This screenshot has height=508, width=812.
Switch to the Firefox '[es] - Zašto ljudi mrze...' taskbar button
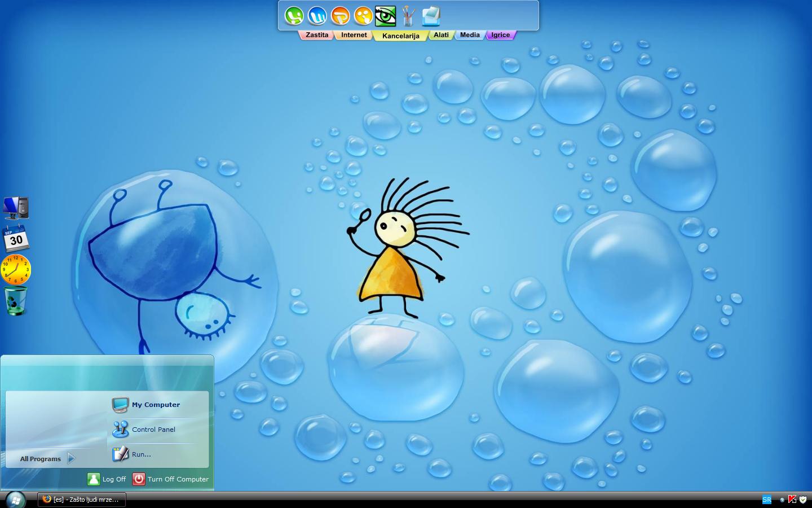pos(82,500)
